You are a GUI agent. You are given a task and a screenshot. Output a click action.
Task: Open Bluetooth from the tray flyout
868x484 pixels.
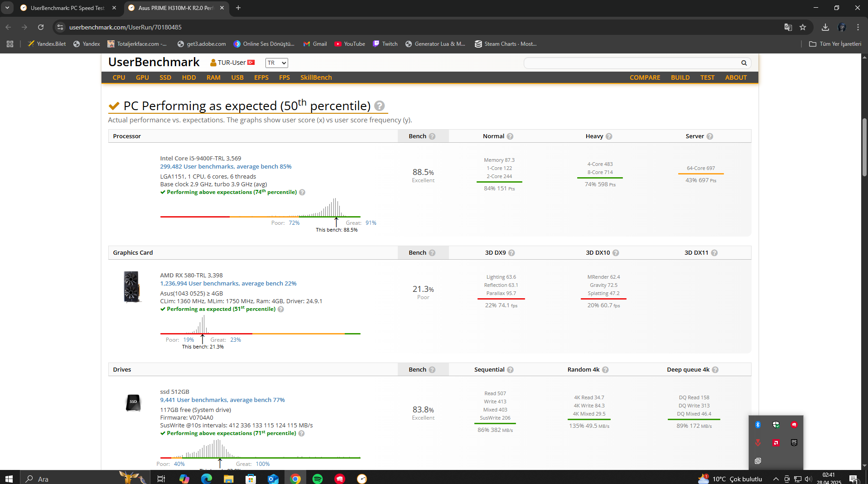click(x=758, y=425)
